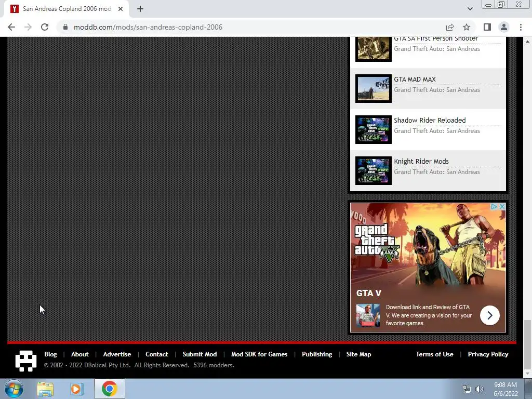Close the GTA V advertisement
The height and width of the screenshot is (399, 532).
coord(502,206)
